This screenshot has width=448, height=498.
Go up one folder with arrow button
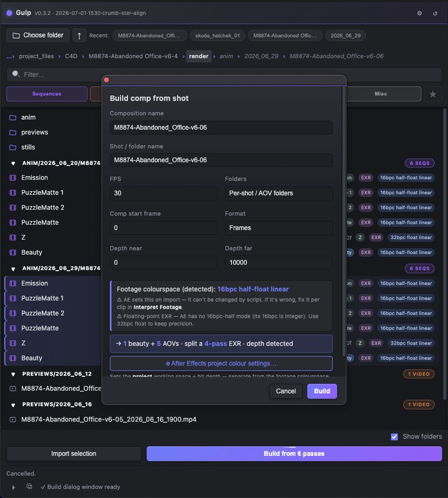tap(79, 36)
